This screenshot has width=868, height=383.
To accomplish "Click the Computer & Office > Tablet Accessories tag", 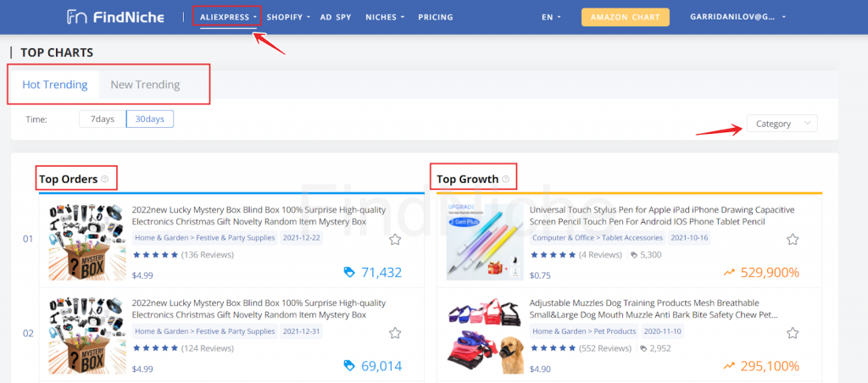I will pos(598,238).
